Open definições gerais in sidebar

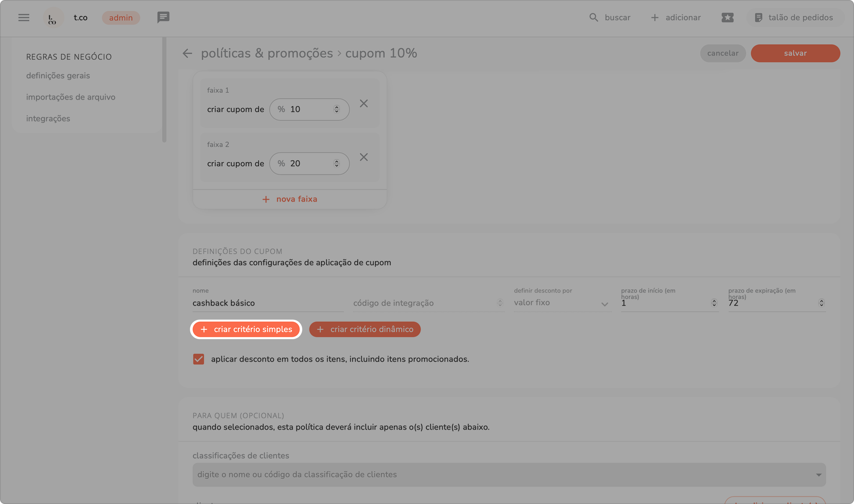[x=58, y=76]
